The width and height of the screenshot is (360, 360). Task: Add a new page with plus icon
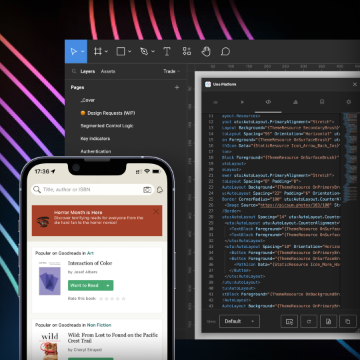click(x=177, y=87)
